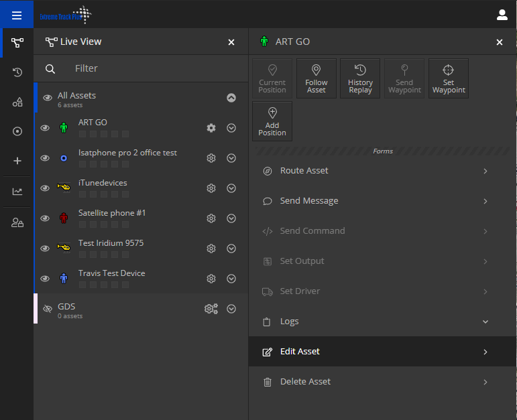517x420 pixels.
Task: Open settings gear for Test Iridium 9575
Action: [x=211, y=249]
